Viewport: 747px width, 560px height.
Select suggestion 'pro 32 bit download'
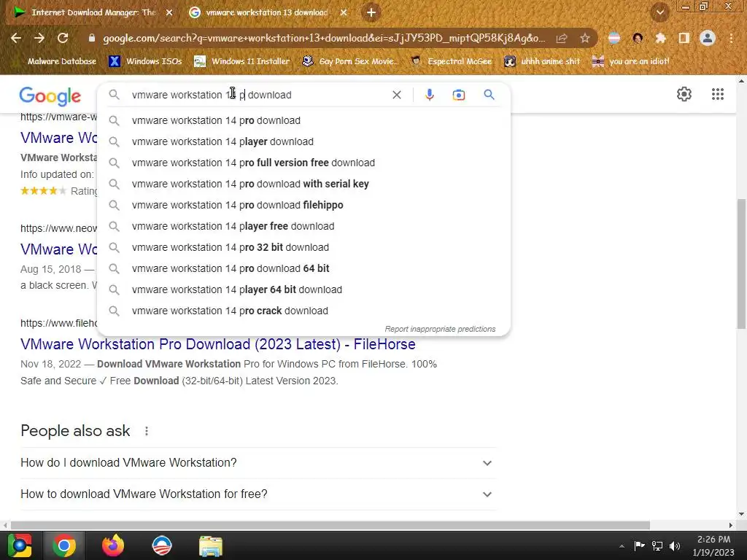pyautogui.click(x=303, y=247)
